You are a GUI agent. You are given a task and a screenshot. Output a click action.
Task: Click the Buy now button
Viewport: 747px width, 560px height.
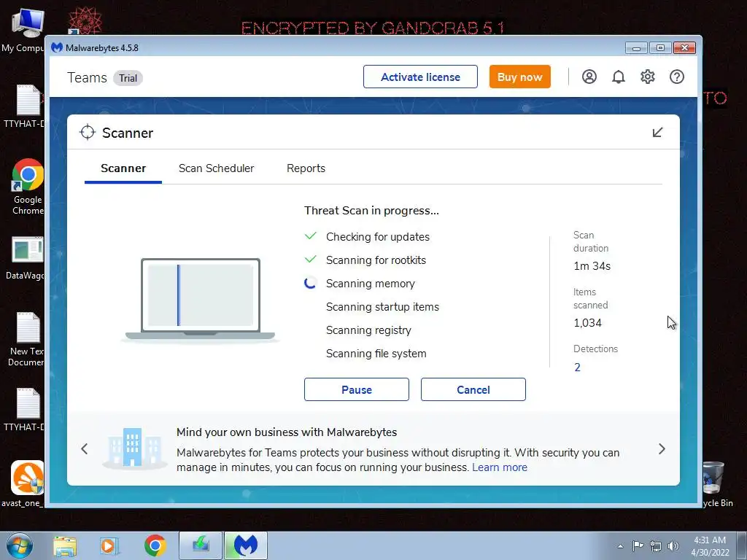(519, 77)
